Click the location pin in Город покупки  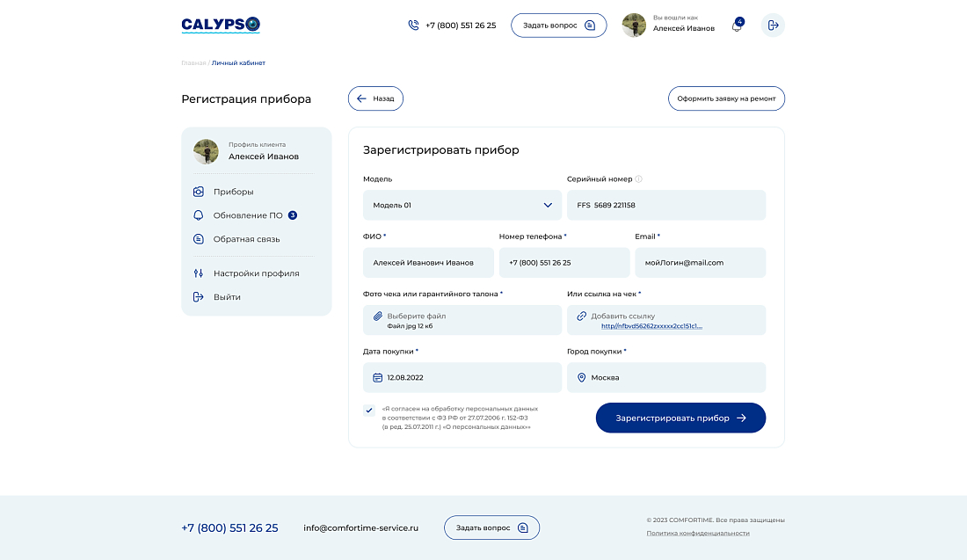[581, 377]
